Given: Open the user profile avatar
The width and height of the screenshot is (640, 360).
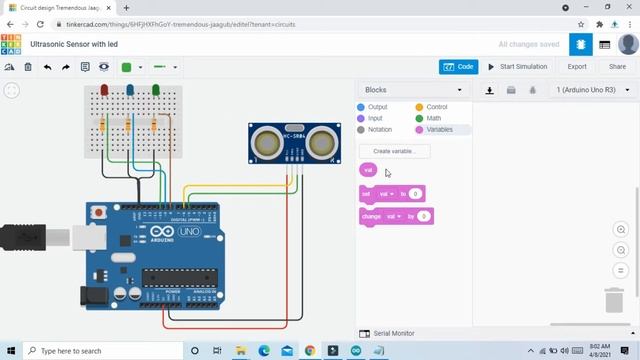Looking at the screenshot, I should click(628, 44).
